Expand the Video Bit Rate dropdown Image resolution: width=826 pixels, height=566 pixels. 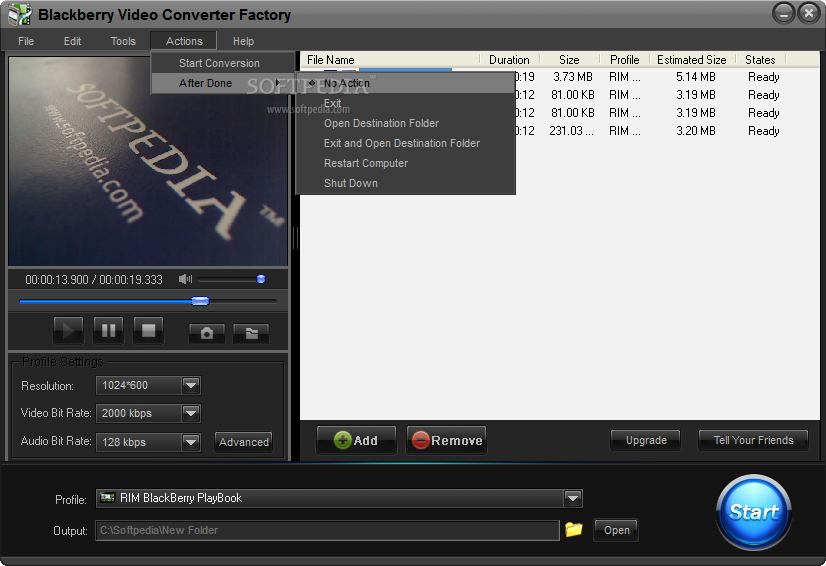pyautogui.click(x=191, y=413)
